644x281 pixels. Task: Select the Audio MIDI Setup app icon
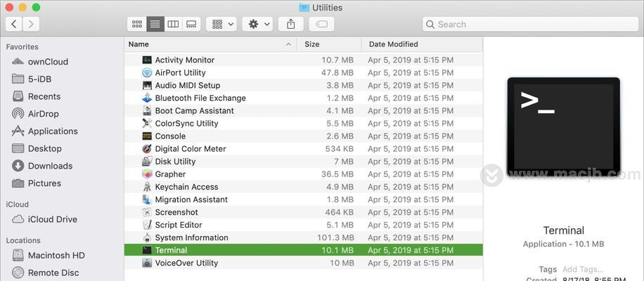click(147, 85)
